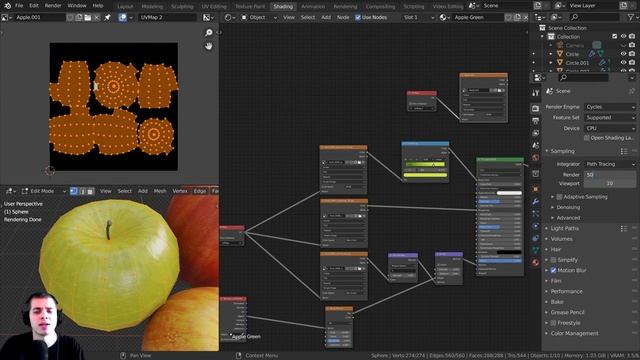Image resolution: width=640 pixels, height=360 pixels.
Task: Open the Material properties tab
Action: tap(536, 262)
